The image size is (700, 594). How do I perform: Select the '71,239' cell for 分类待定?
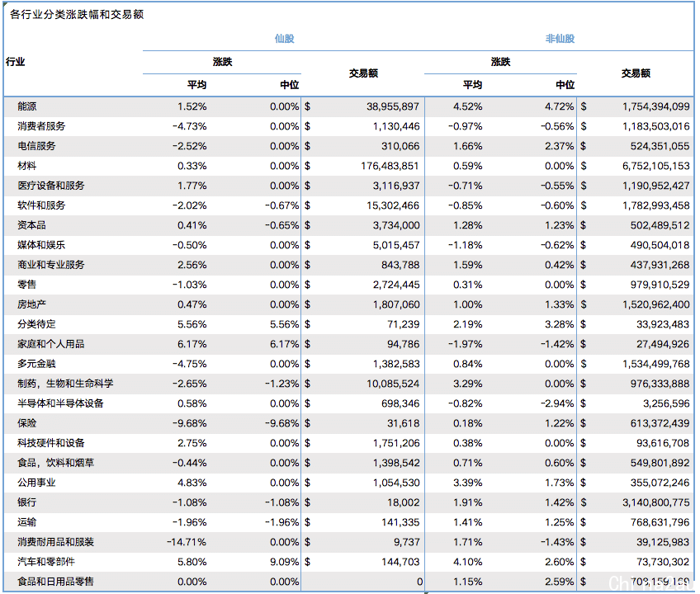pyautogui.click(x=403, y=324)
